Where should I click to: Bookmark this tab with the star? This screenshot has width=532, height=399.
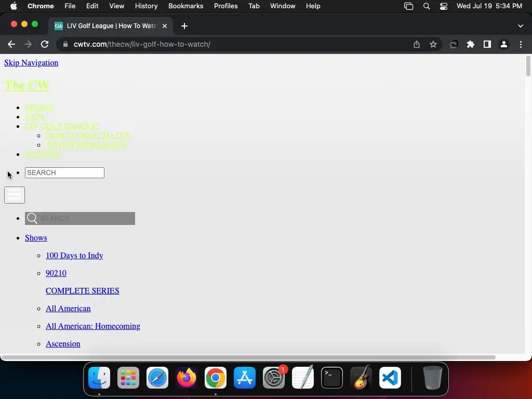(433, 44)
